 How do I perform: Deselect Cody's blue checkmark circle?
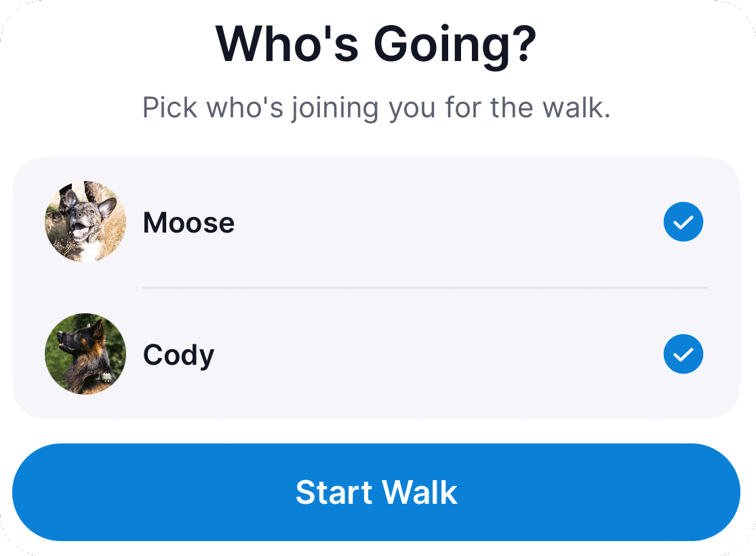[683, 354]
